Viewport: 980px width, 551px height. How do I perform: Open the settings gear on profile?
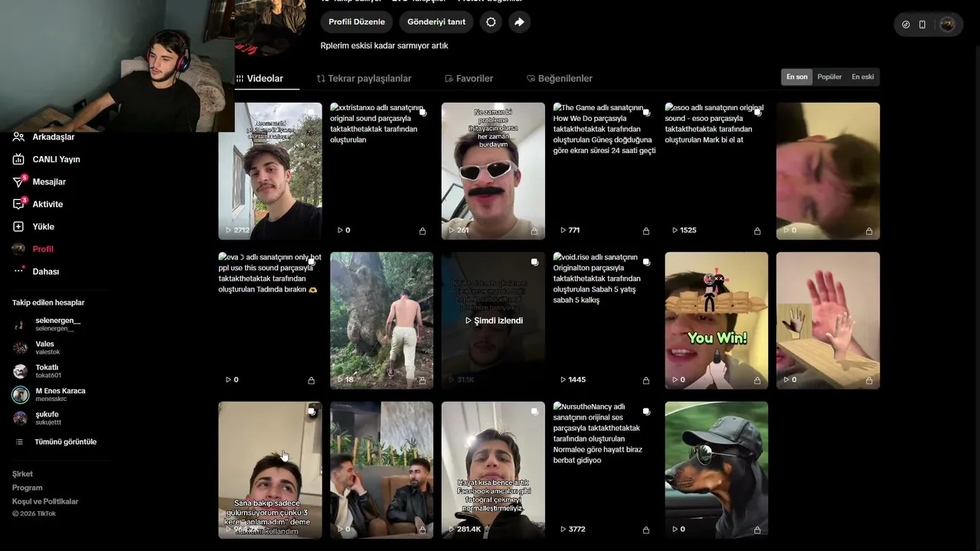tap(491, 22)
